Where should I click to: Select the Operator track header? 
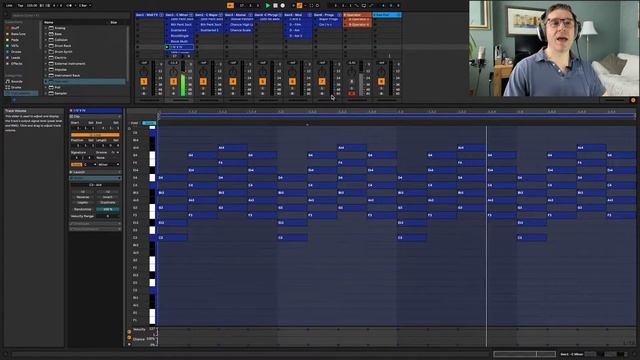coord(357,15)
